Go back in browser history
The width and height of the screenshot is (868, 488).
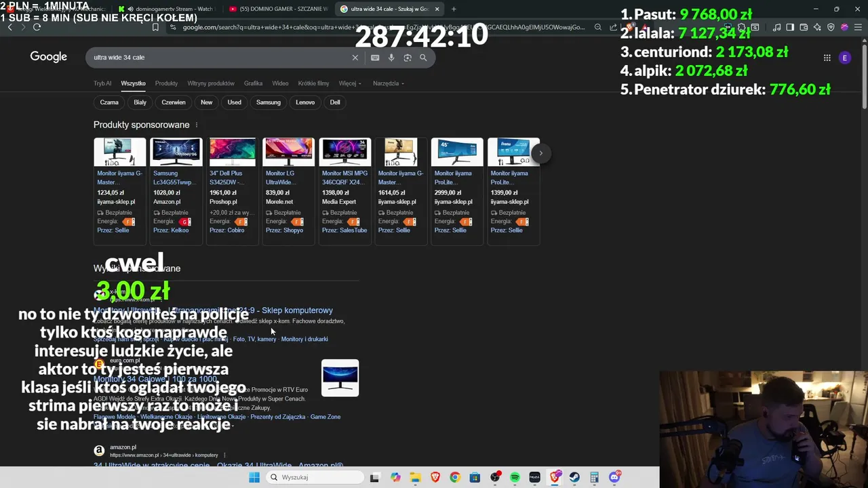point(9,27)
